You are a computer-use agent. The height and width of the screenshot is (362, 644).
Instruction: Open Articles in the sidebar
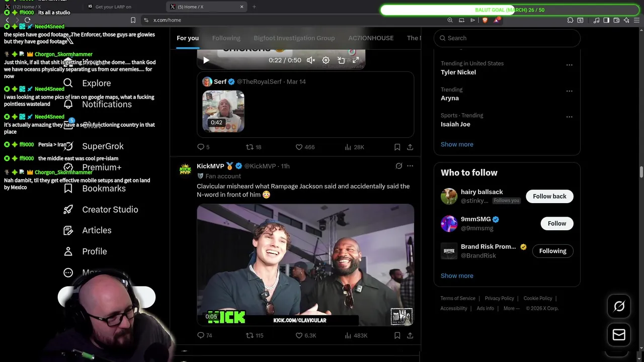pos(88,230)
